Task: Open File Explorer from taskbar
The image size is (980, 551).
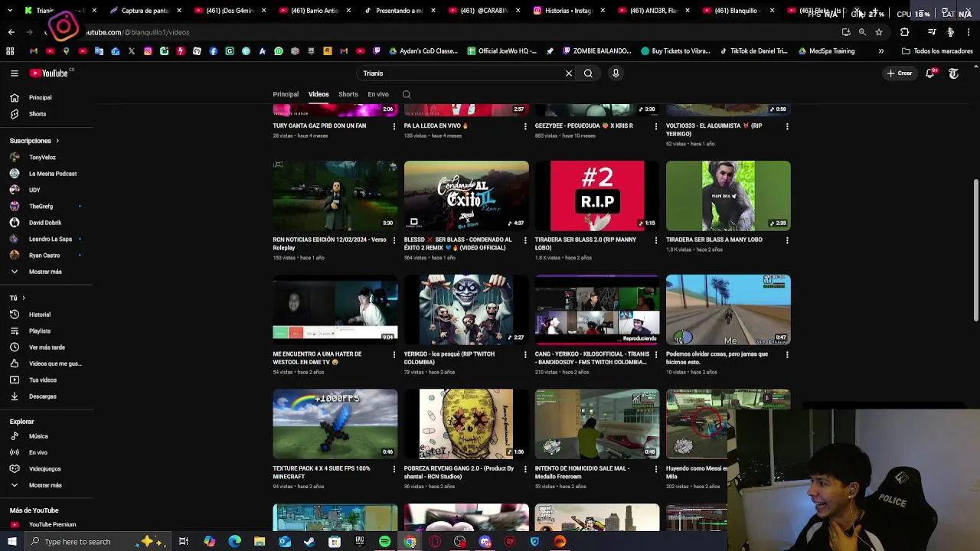Action: coord(260,542)
